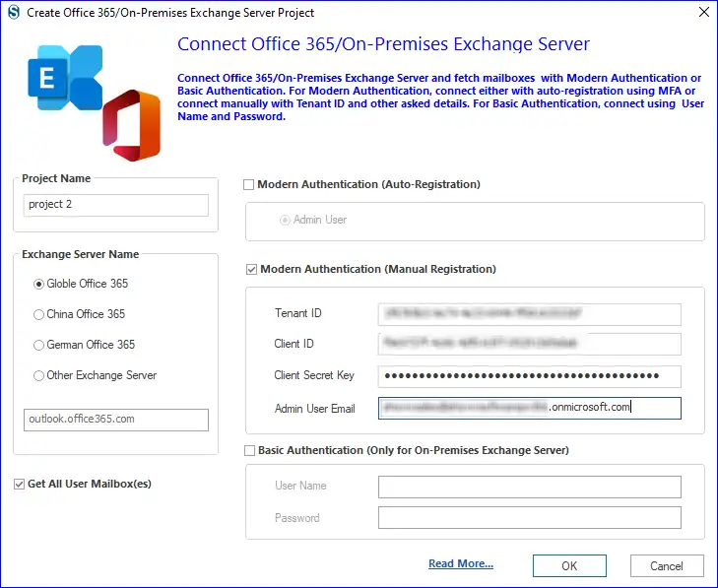Click the Exchange and Office logo image
The image size is (718, 588).
[95, 102]
